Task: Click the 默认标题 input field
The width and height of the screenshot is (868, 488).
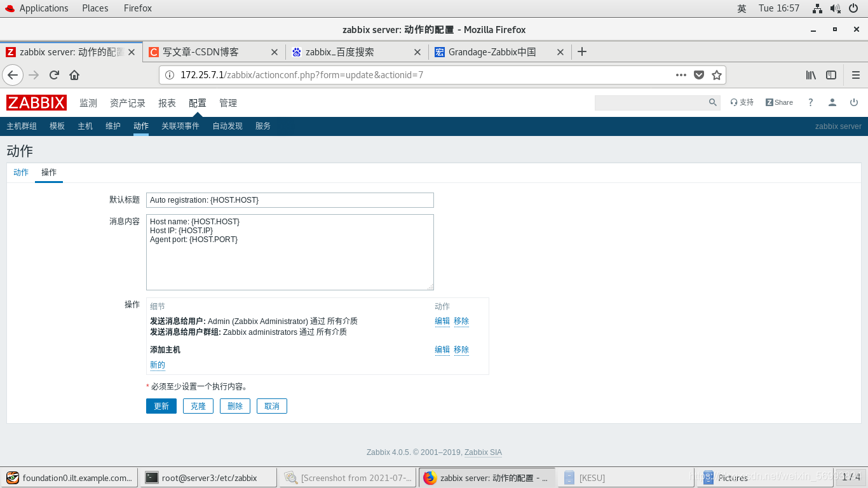Action: coord(290,200)
